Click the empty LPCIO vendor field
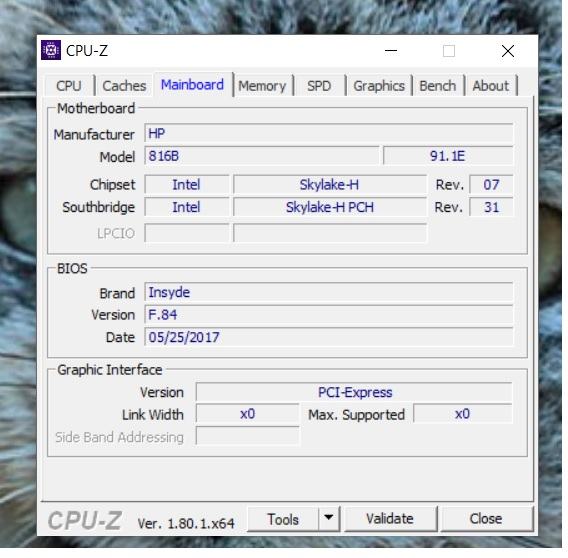This screenshot has width=568, height=558. tap(187, 233)
